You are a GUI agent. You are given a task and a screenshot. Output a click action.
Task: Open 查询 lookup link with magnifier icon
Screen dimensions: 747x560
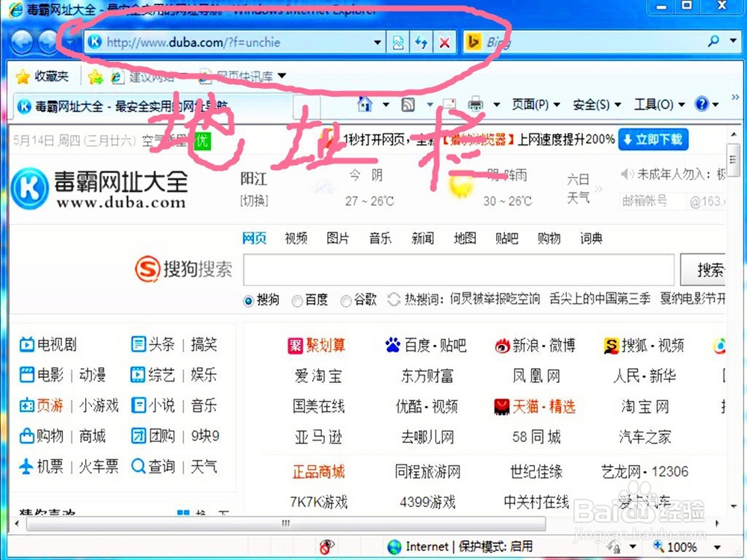click(153, 466)
